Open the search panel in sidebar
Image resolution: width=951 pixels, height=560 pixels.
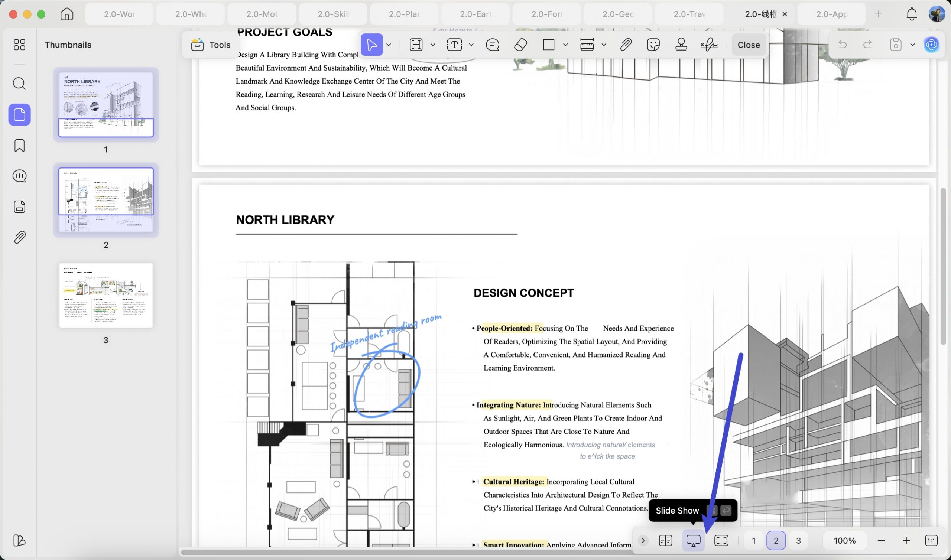coord(20,84)
